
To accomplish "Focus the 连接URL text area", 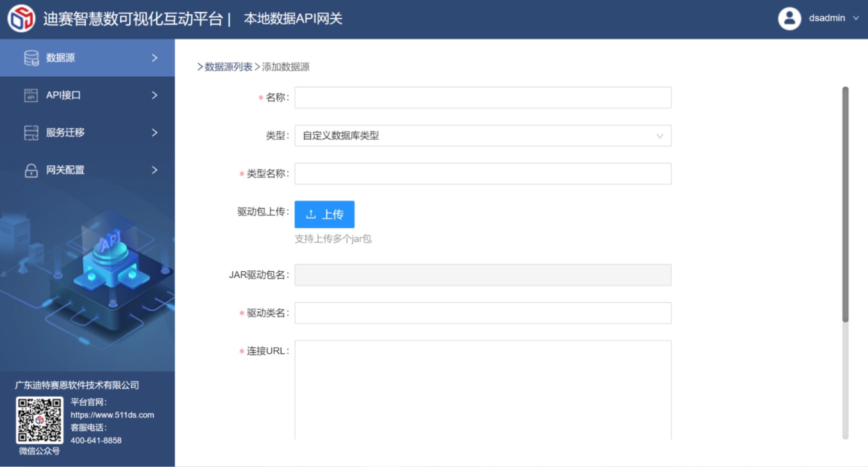I will 482,390.
